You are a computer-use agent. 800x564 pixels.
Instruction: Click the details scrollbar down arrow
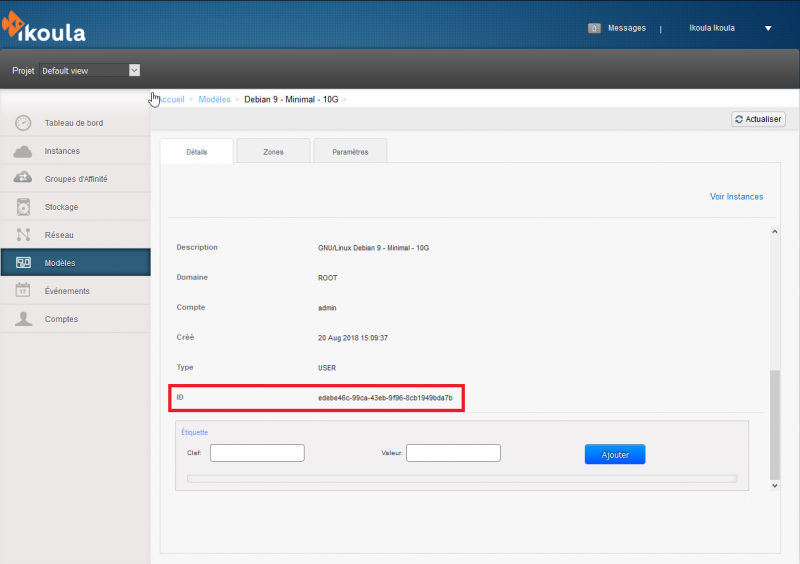coord(774,485)
